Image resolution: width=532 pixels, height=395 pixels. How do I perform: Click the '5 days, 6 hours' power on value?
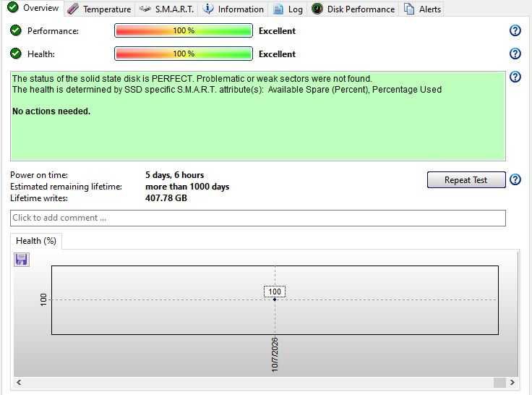[x=175, y=175]
